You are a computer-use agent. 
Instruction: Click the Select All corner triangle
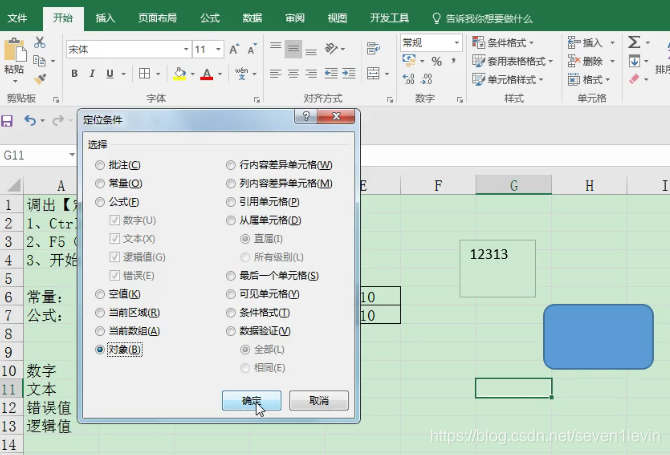pyautogui.click(x=13, y=185)
